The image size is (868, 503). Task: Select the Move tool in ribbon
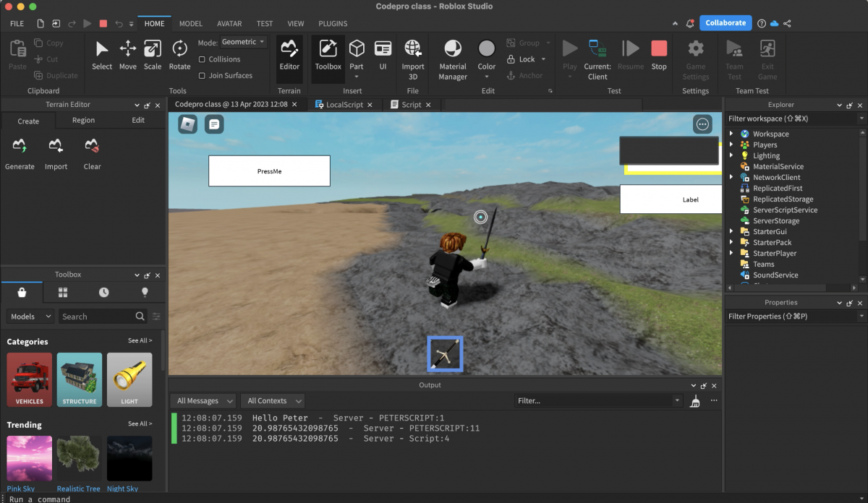(128, 55)
